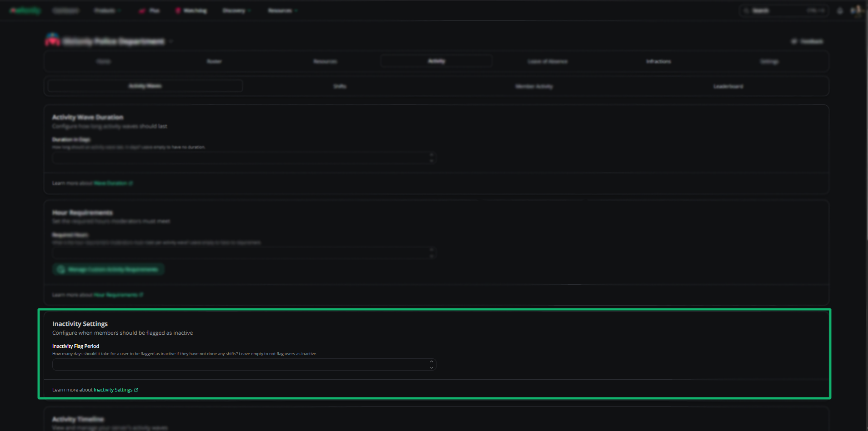Focus the Search box in top bar
Image resolution: width=868 pixels, height=431 pixels.
click(783, 10)
